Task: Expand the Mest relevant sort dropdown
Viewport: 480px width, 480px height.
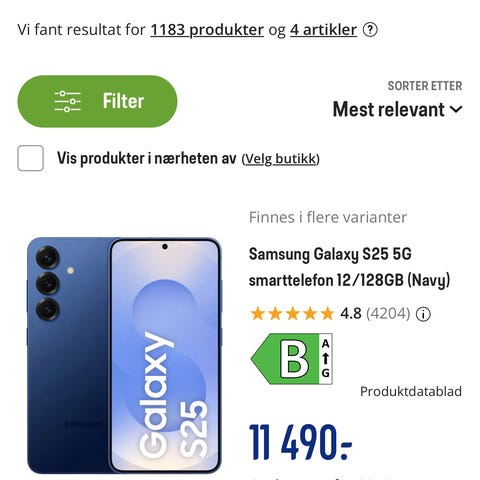Action: click(x=397, y=109)
